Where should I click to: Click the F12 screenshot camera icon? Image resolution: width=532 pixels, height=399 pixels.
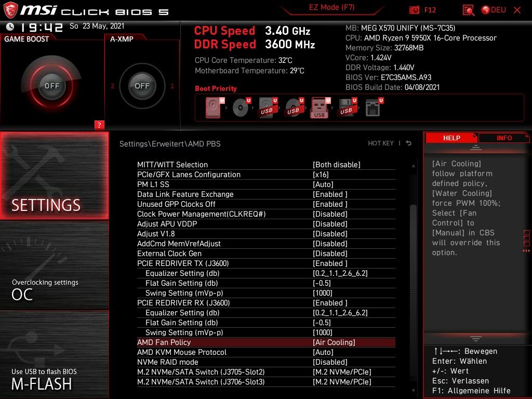click(414, 10)
